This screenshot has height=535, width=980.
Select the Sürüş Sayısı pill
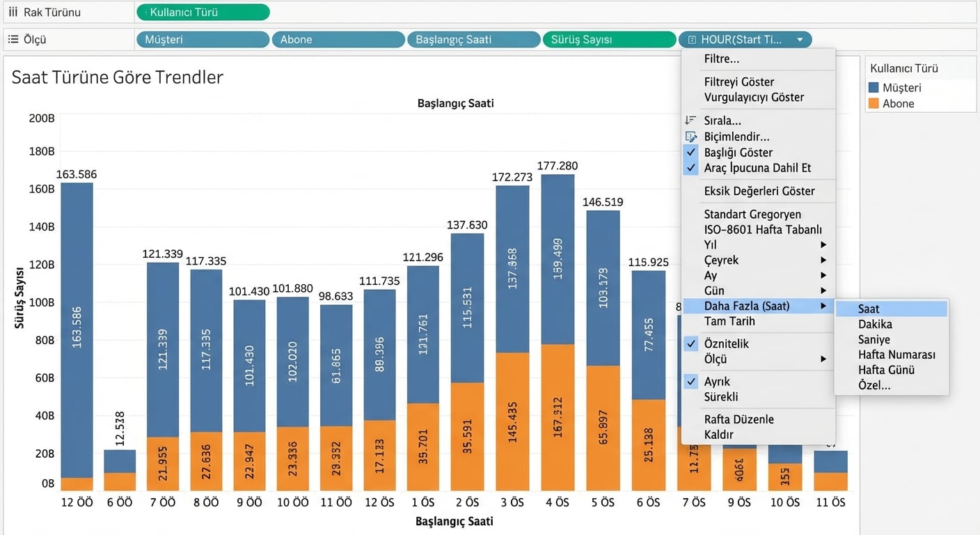(x=609, y=39)
